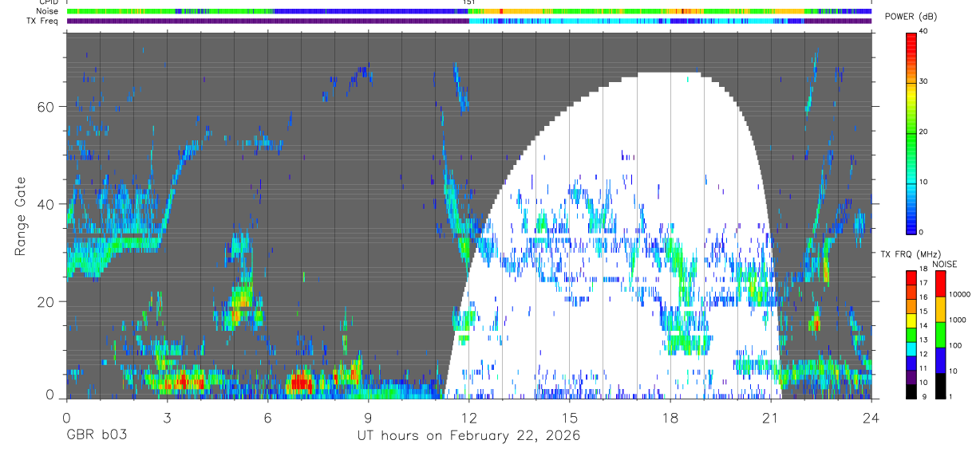Screen dimensions: 980x452
Task: Click the noise legend color bar
Action: (940, 335)
